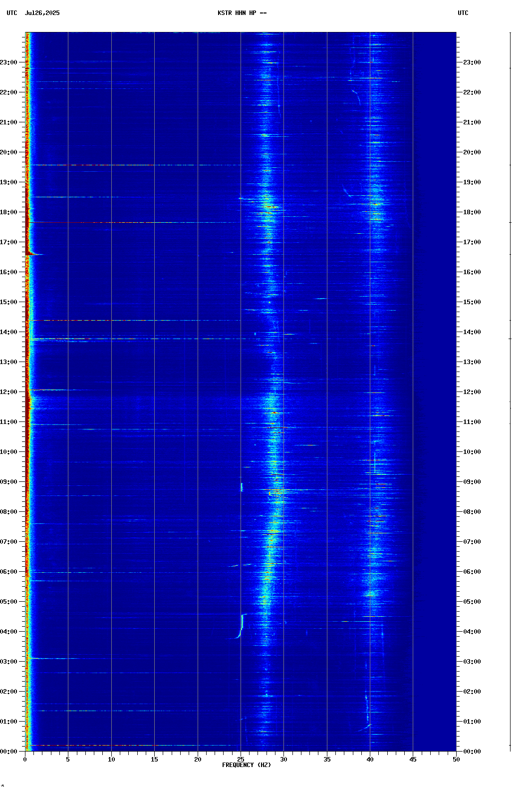Click the 'Jul26,2025' date label
Viewport: 532px width, 791px height.
coord(42,13)
